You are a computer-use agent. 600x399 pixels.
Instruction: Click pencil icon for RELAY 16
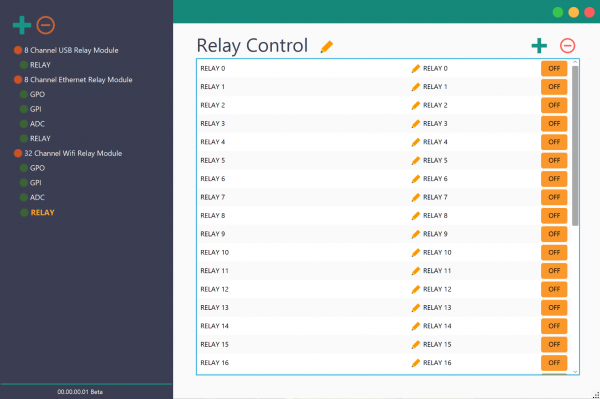tap(416, 363)
